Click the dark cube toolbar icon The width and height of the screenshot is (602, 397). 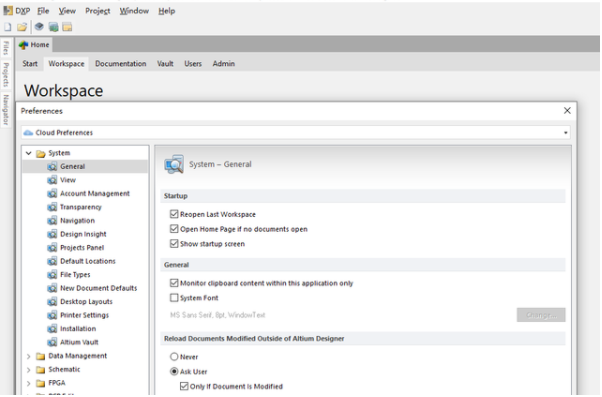(39, 26)
